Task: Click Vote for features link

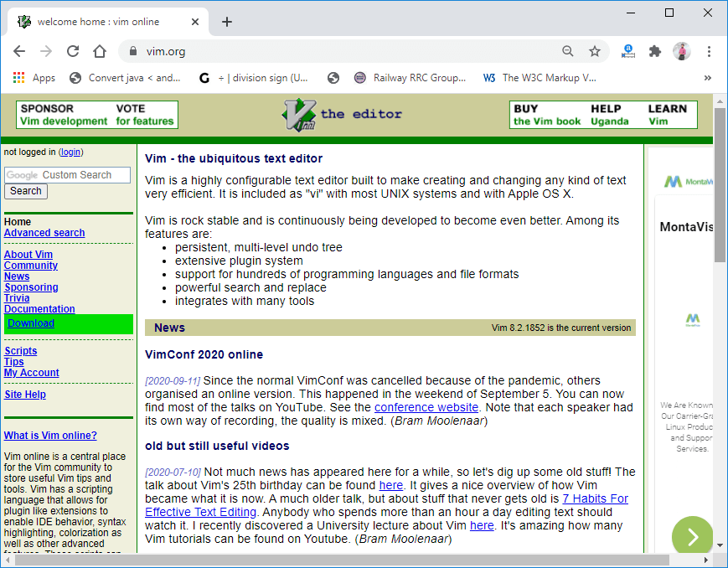Action: pos(145,115)
